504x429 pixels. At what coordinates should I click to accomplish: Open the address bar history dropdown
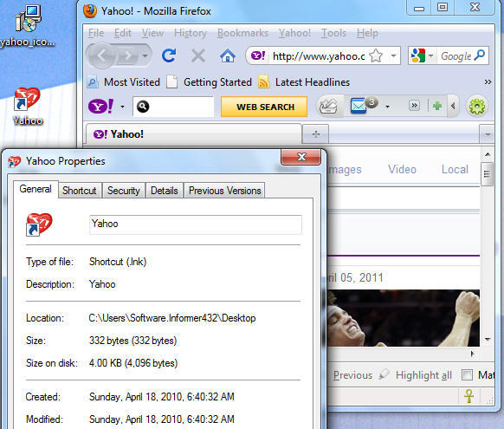click(393, 56)
